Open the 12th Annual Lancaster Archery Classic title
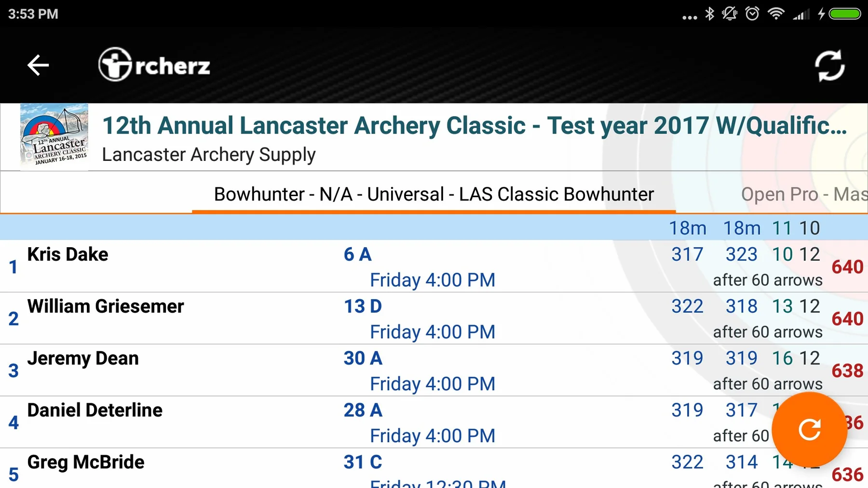 [x=475, y=126]
